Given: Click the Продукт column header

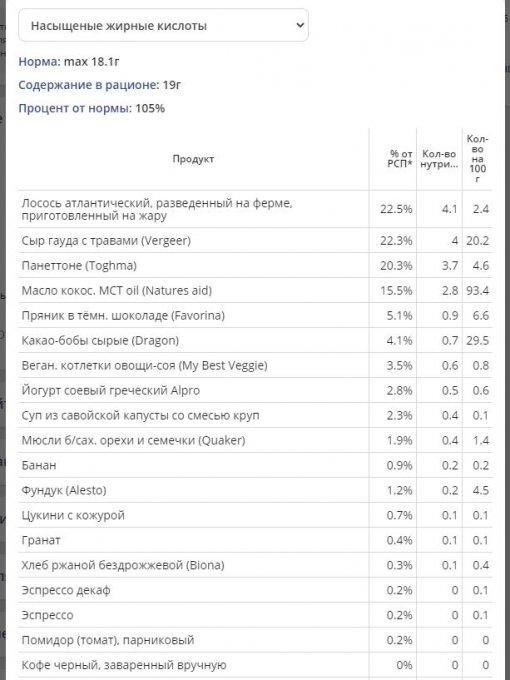Looking at the screenshot, I should coord(193,159).
